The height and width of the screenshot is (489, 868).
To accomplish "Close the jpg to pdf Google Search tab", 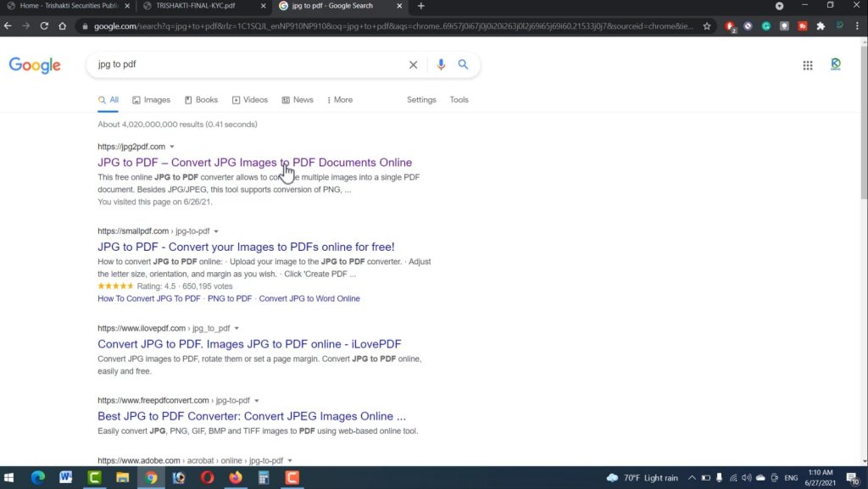I will point(399,6).
